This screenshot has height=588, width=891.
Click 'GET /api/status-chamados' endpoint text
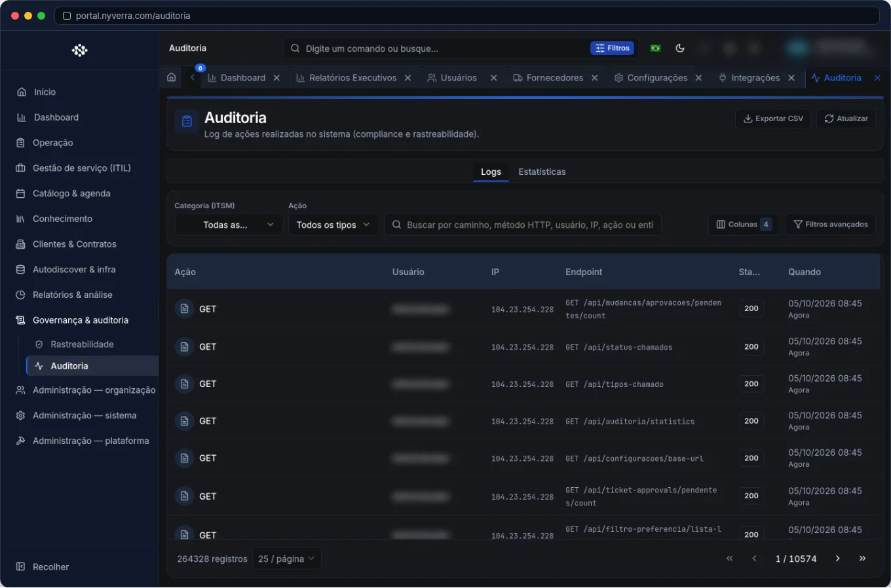(x=619, y=348)
